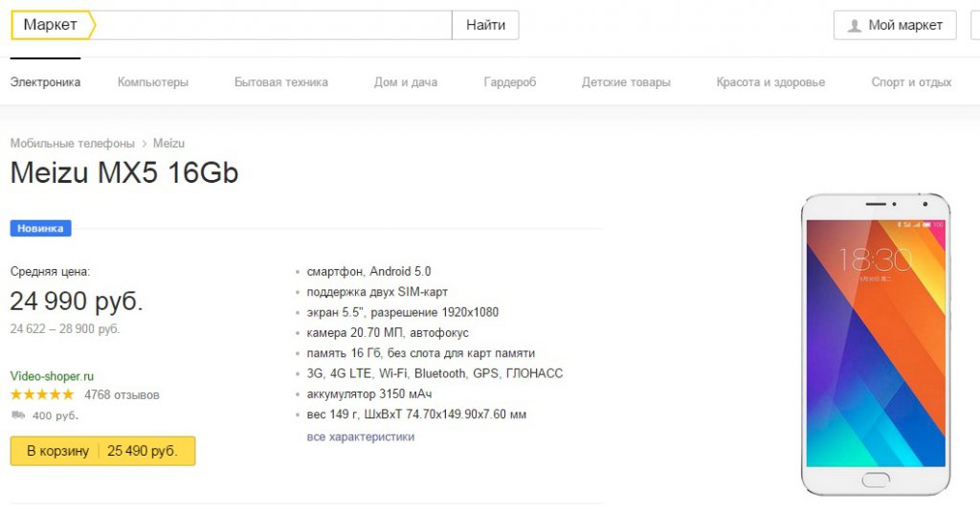Go to Дом и дача category

coord(406,82)
